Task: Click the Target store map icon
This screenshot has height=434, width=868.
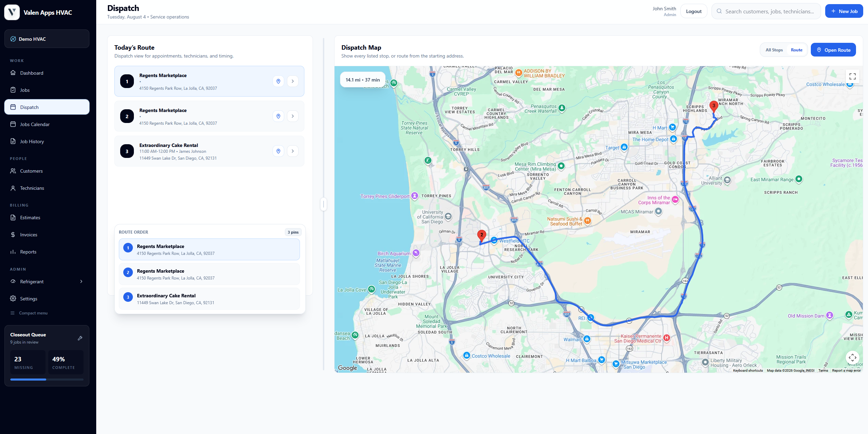Action: 624,147
